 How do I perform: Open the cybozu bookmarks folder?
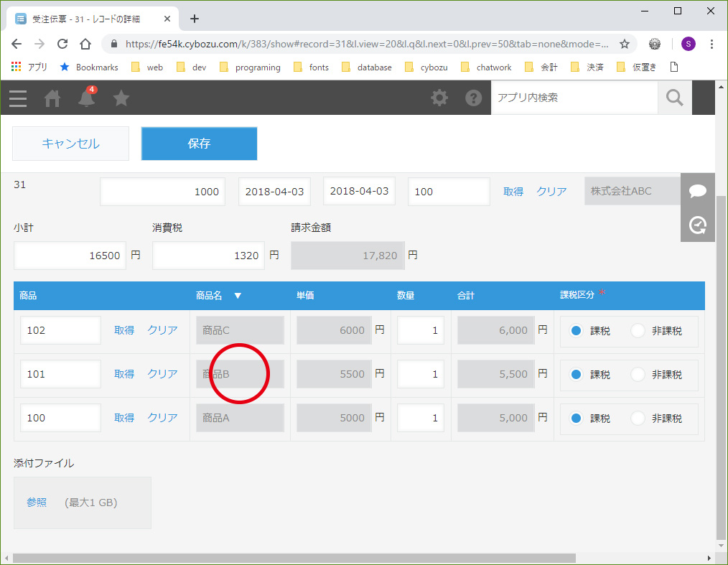pyautogui.click(x=426, y=67)
